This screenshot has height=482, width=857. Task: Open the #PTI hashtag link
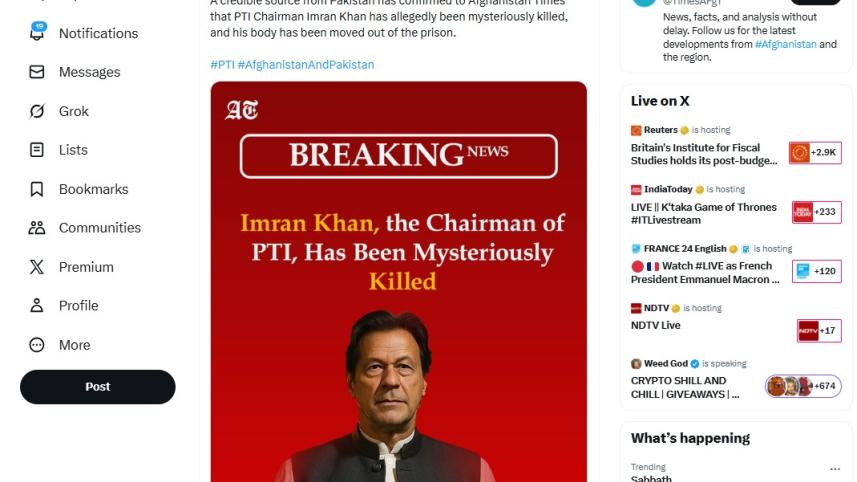click(x=221, y=65)
